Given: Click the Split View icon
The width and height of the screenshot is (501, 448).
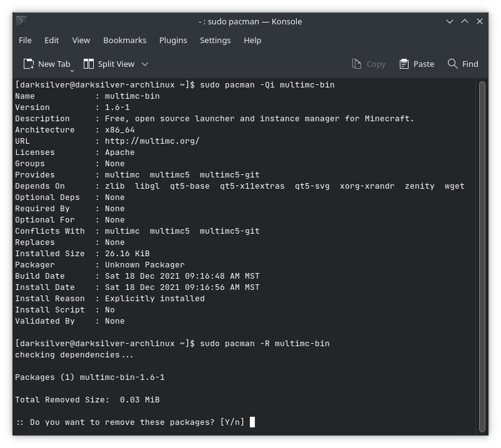Looking at the screenshot, I should click(x=89, y=63).
